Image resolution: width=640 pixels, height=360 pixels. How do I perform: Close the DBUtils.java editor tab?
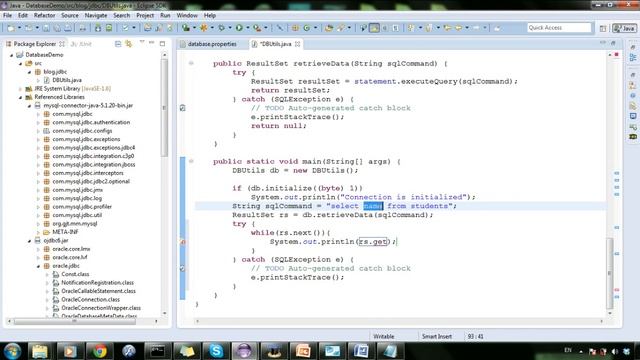pyautogui.click(x=298, y=44)
